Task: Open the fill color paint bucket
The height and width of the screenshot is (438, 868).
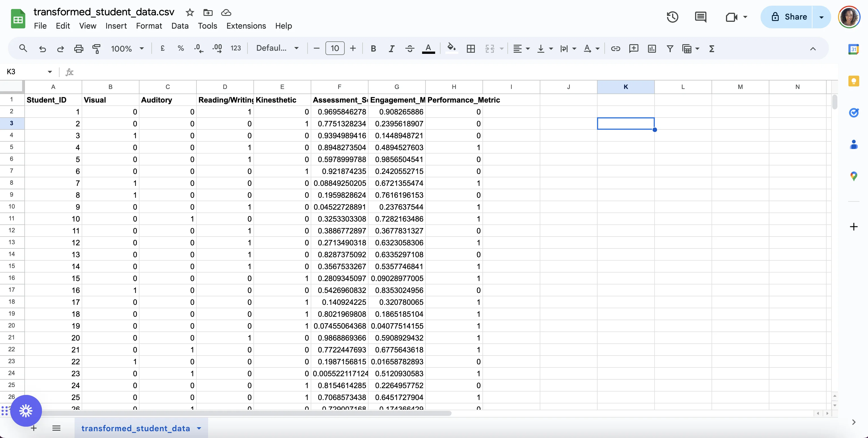Action: [451, 48]
